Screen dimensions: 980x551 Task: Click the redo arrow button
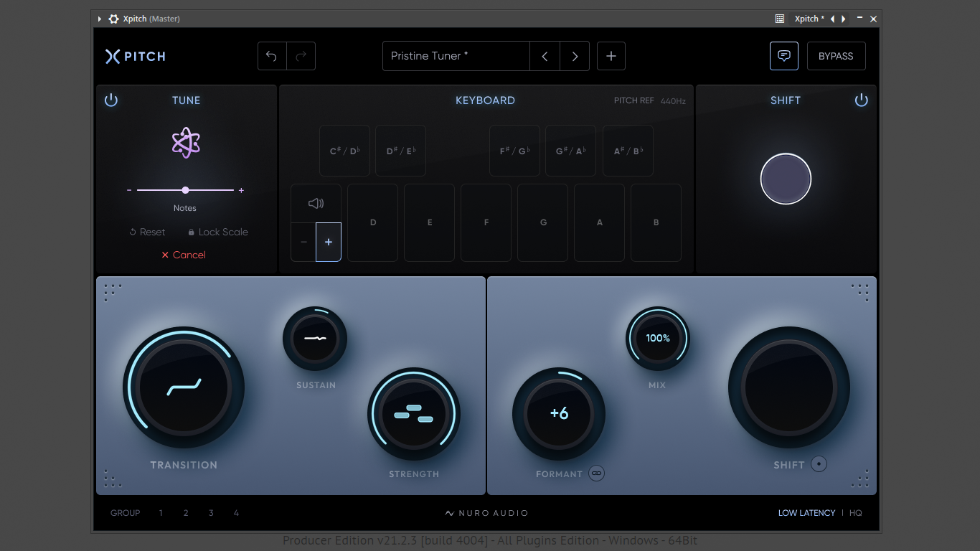pyautogui.click(x=301, y=56)
